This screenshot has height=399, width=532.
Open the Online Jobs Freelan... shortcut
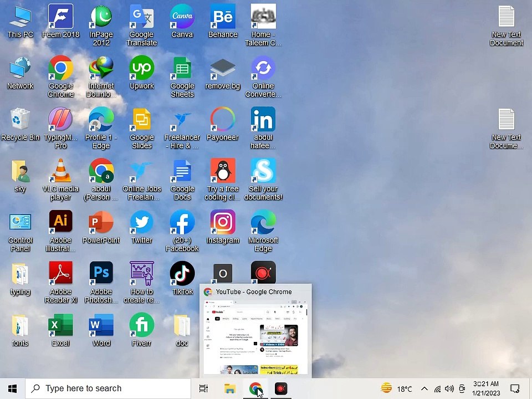coord(141,181)
